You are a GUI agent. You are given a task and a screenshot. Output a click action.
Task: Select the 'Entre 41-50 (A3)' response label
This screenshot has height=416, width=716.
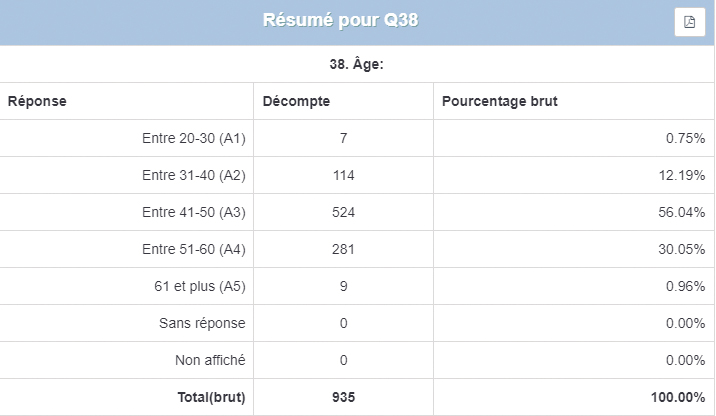point(194,212)
